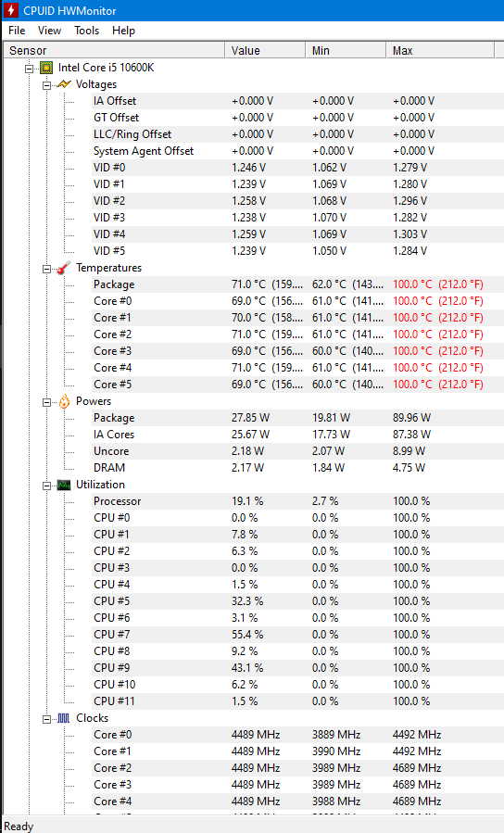Click the Max column header
The height and width of the screenshot is (833, 504).
(x=440, y=50)
